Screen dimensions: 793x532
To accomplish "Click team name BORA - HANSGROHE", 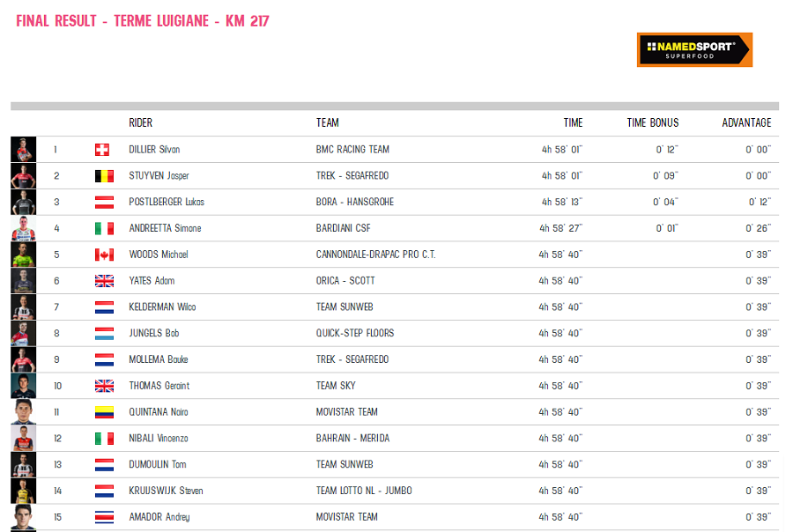I will click(x=355, y=203).
